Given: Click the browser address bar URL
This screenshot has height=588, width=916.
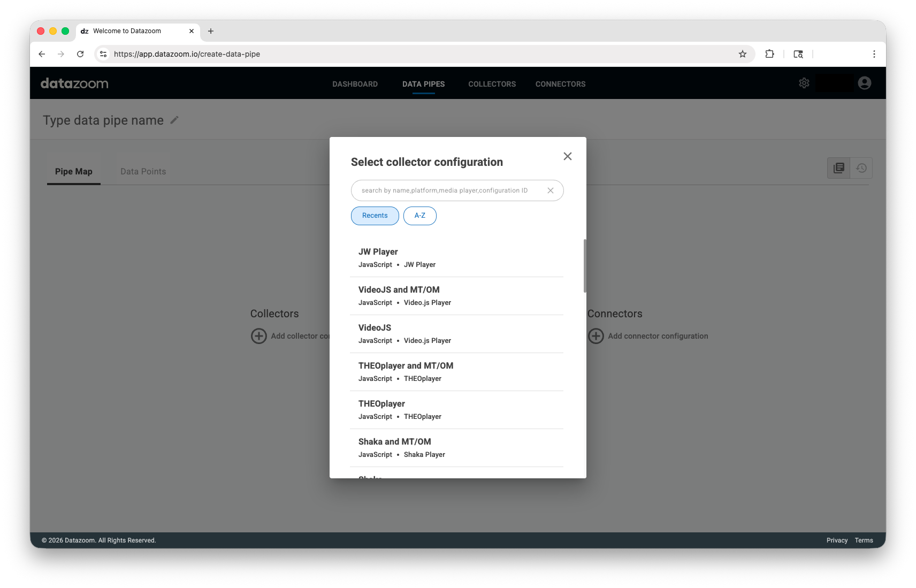Looking at the screenshot, I should pos(187,54).
